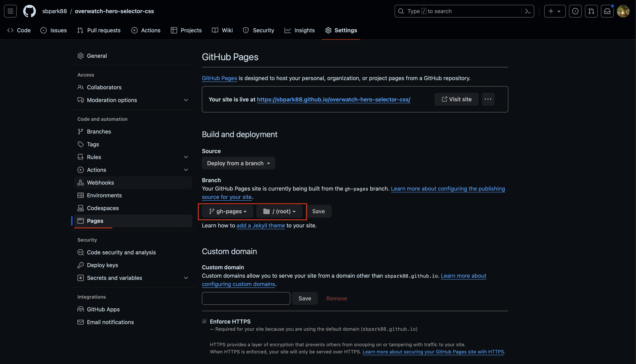Switch to the Projects tab
636x364 pixels.
(186, 30)
